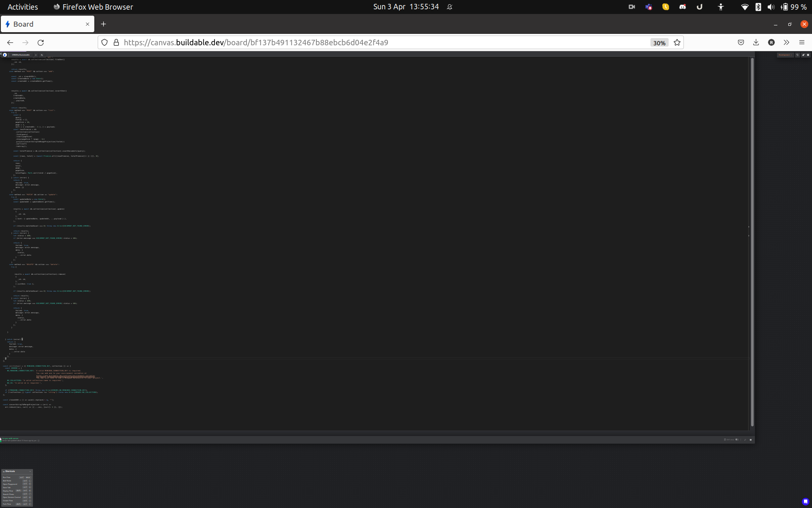The width and height of the screenshot is (812, 508).
Task: Open the search icon in the board header
Action: point(42,55)
